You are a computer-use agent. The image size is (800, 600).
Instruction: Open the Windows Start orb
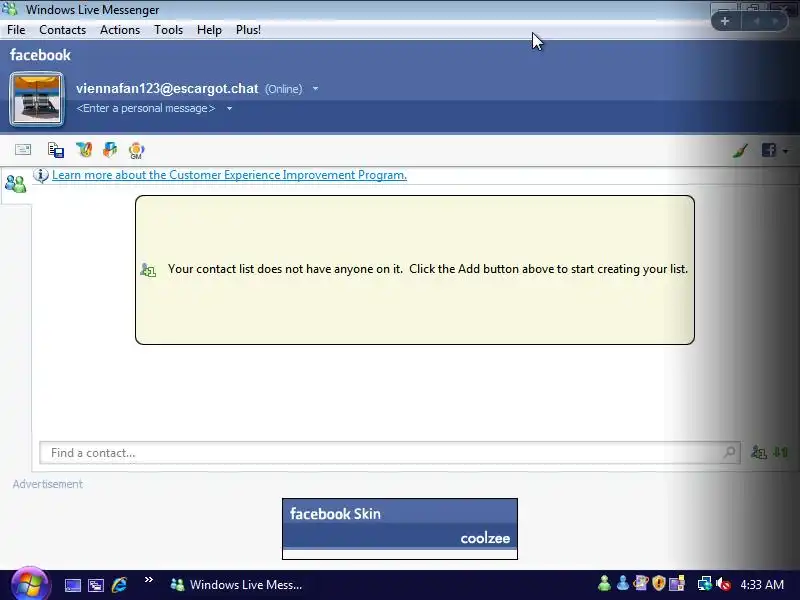(30, 584)
